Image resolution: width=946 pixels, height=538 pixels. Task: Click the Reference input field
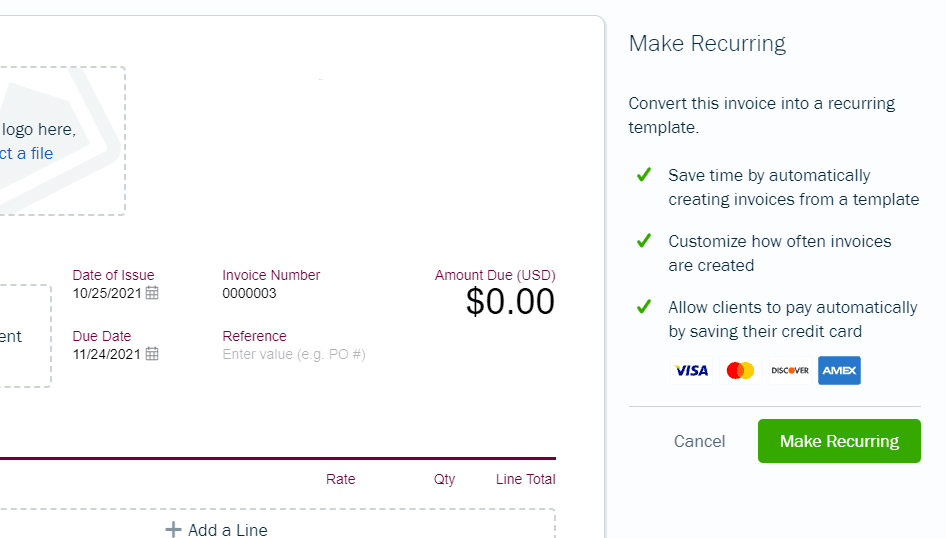[294, 355]
